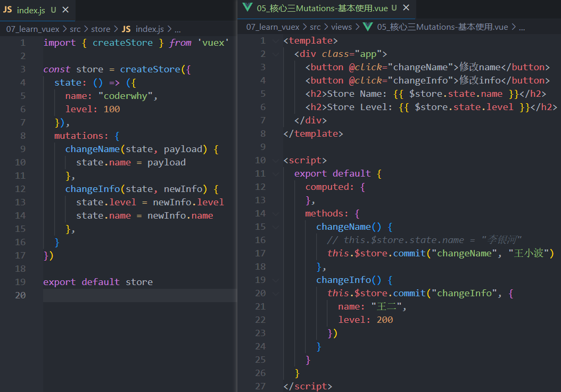Viewport: 561px width, 392px height.
Task: Click the JS icon in the left breadcrumb
Action: click(126, 29)
